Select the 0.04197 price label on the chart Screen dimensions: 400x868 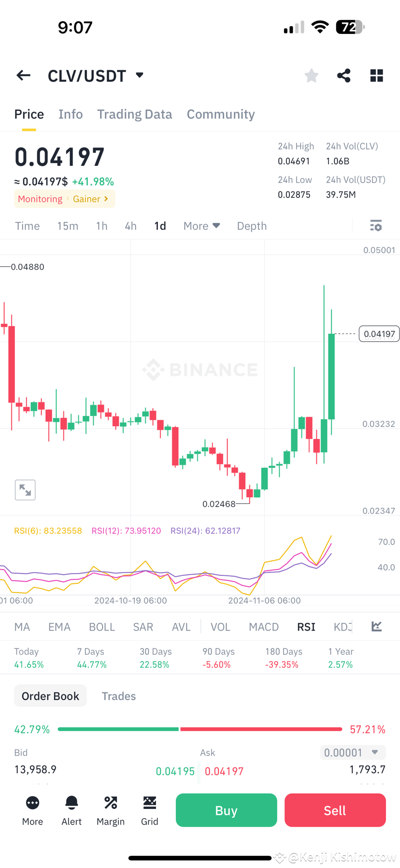379,334
